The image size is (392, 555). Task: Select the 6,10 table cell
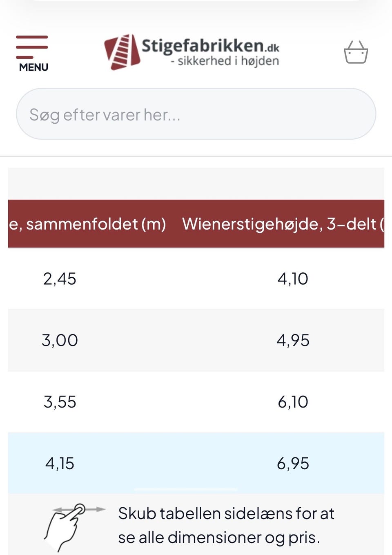(293, 402)
